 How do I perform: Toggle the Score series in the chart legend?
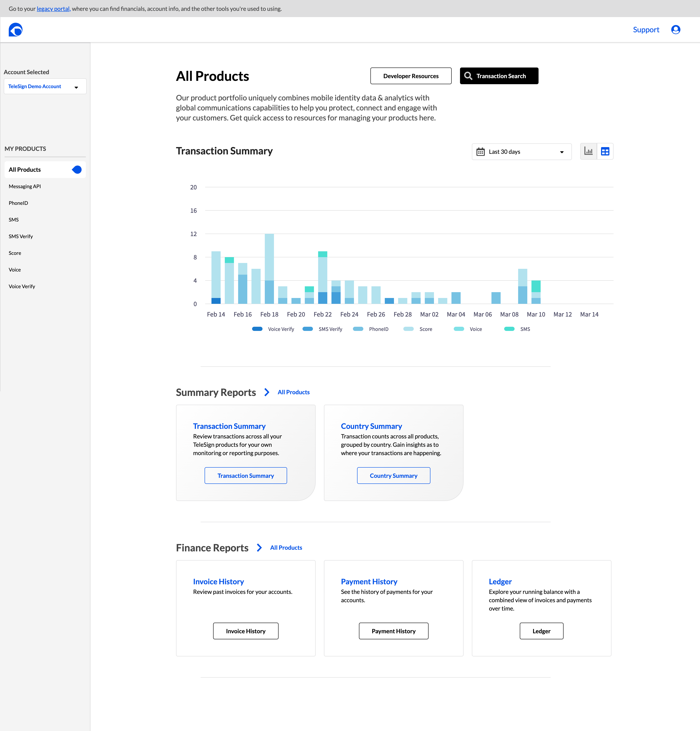pos(408,329)
